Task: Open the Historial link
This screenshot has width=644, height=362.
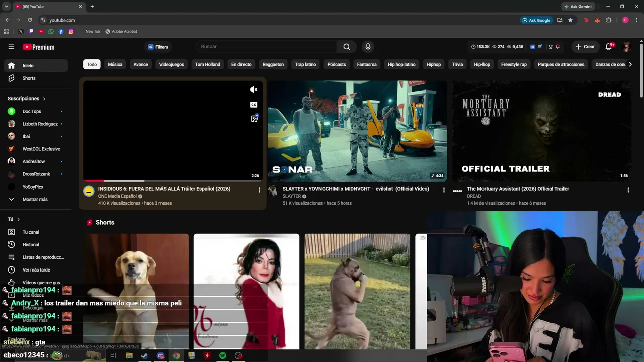Action: [x=35, y=245]
